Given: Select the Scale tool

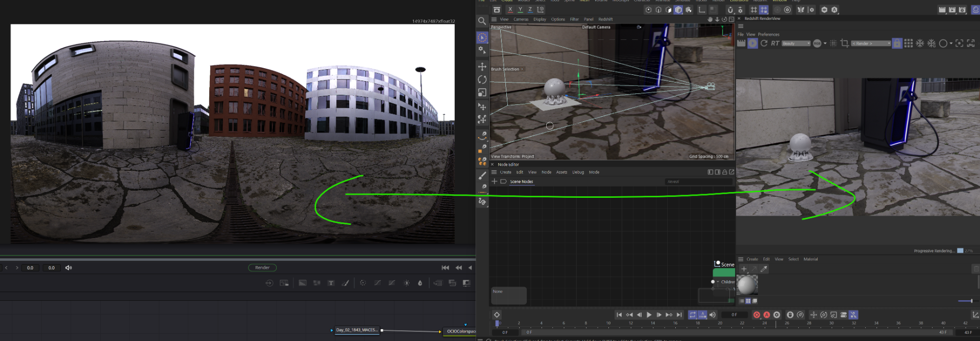Looking at the screenshot, I should [482, 93].
